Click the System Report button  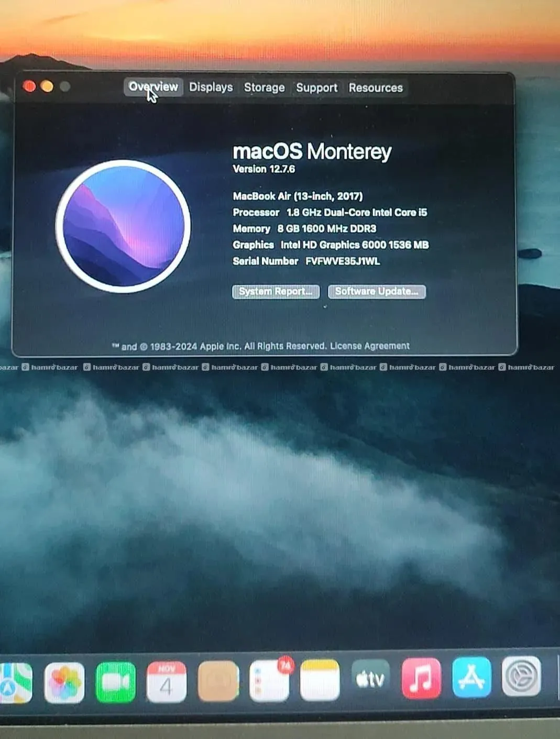pyautogui.click(x=276, y=292)
